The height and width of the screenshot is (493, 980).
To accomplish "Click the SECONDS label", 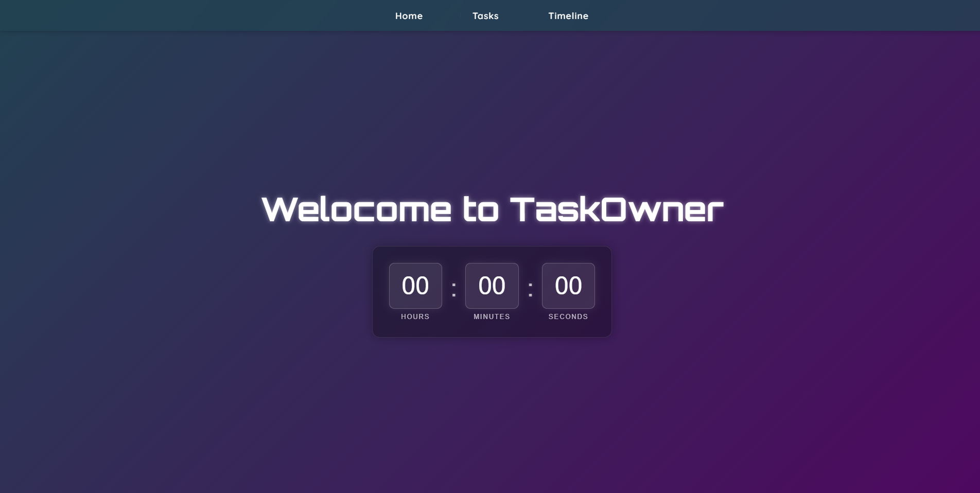I will 568,316.
